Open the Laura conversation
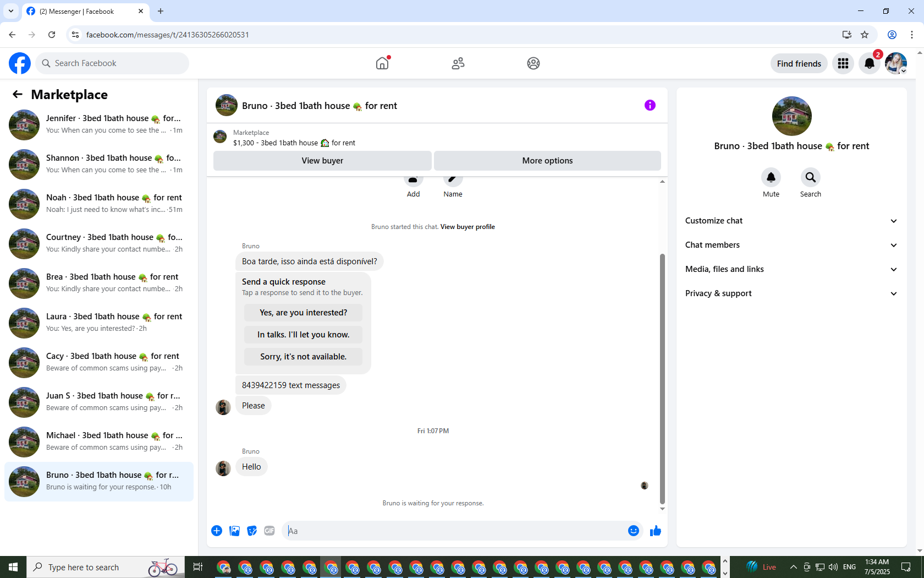This screenshot has height=578, width=924. [x=99, y=323]
